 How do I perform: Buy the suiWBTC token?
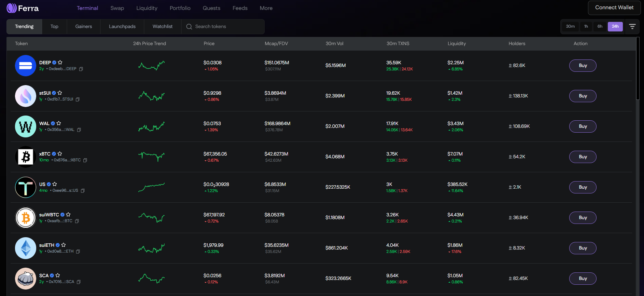pos(583,218)
